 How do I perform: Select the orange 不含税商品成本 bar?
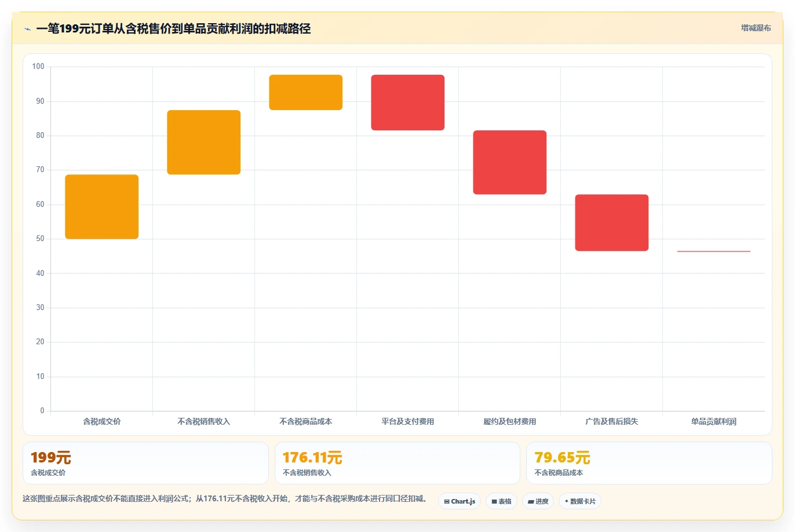point(306,92)
